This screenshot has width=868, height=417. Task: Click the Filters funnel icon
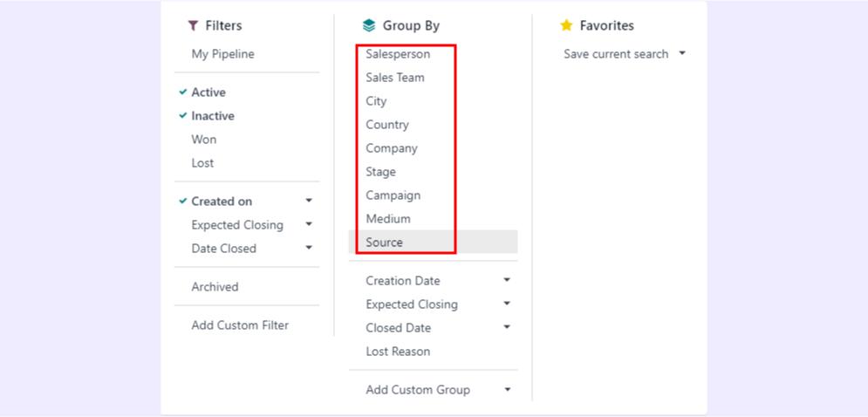click(193, 26)
